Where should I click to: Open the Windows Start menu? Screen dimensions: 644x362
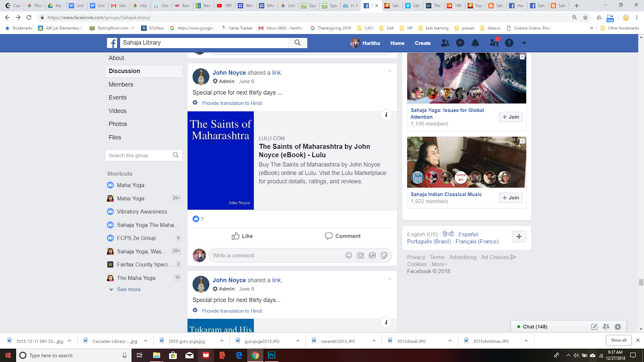tap(8, 355)
